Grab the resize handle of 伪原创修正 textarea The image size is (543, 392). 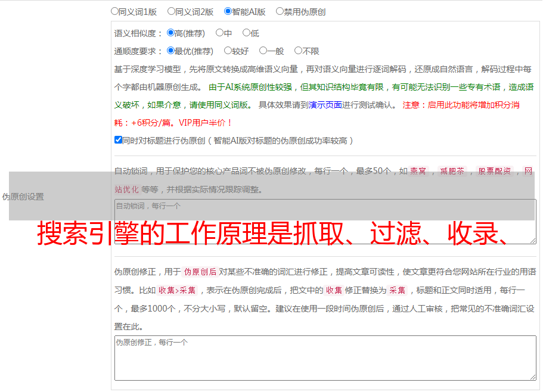point(533,377)
